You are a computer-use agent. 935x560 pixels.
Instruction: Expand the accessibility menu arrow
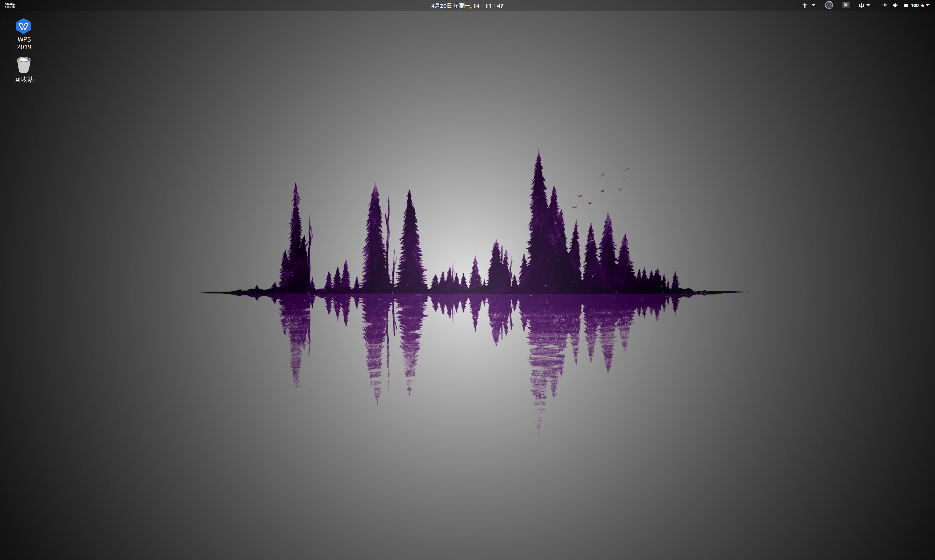[x=813, y=5]
